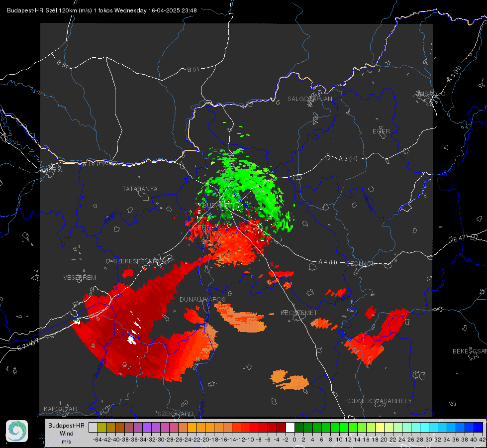The width and height of the screenshot is (487, 448).
Task: Choose the dark green swatch between 0 and 2
Action: [x=299, y=427]
